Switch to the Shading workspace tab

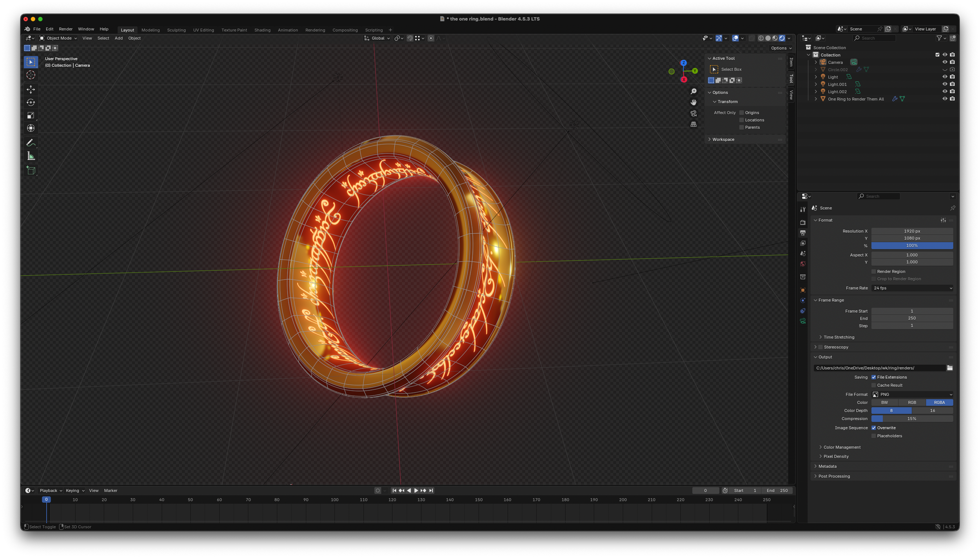click(262, 30)
